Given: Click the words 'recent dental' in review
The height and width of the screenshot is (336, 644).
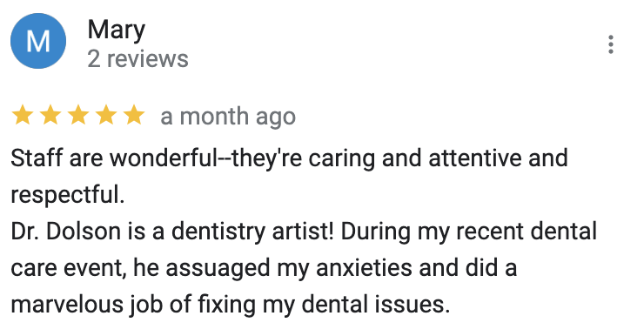Looking at the screenshot, I should coord(527,232).
